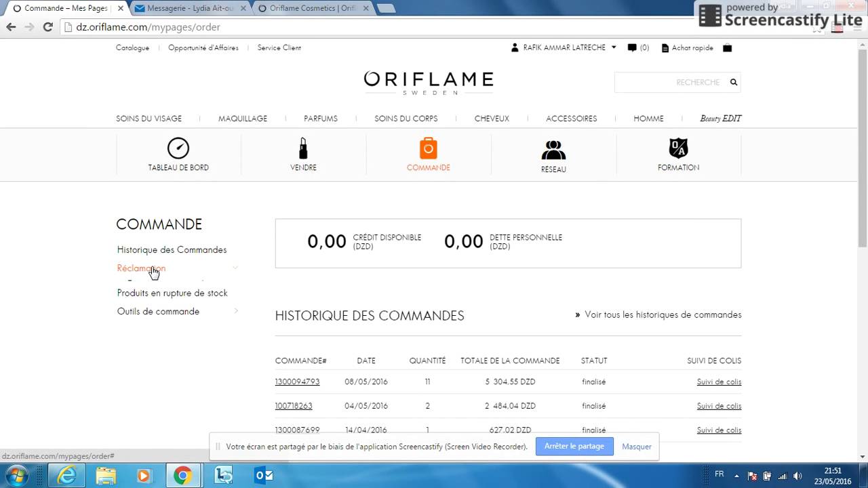Open the Accessoires menu
Viewport: 868px width, 488px height.
[x=572, y=118]
